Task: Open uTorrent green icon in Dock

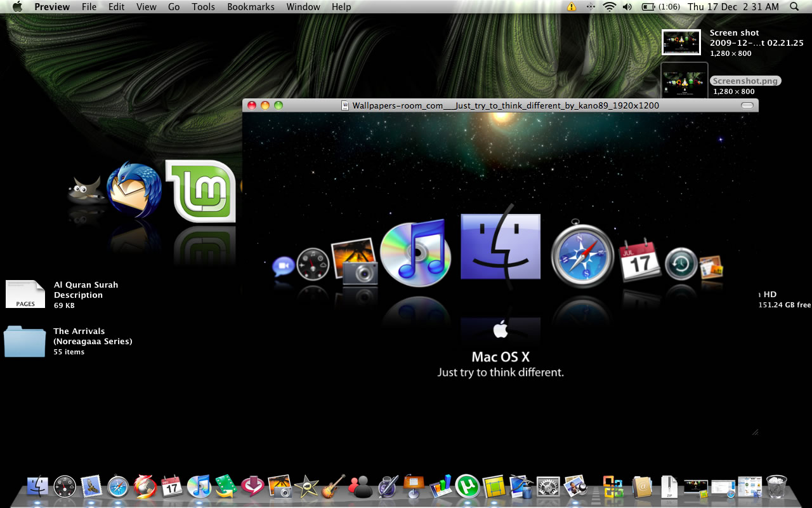Action: coord(468,486)
